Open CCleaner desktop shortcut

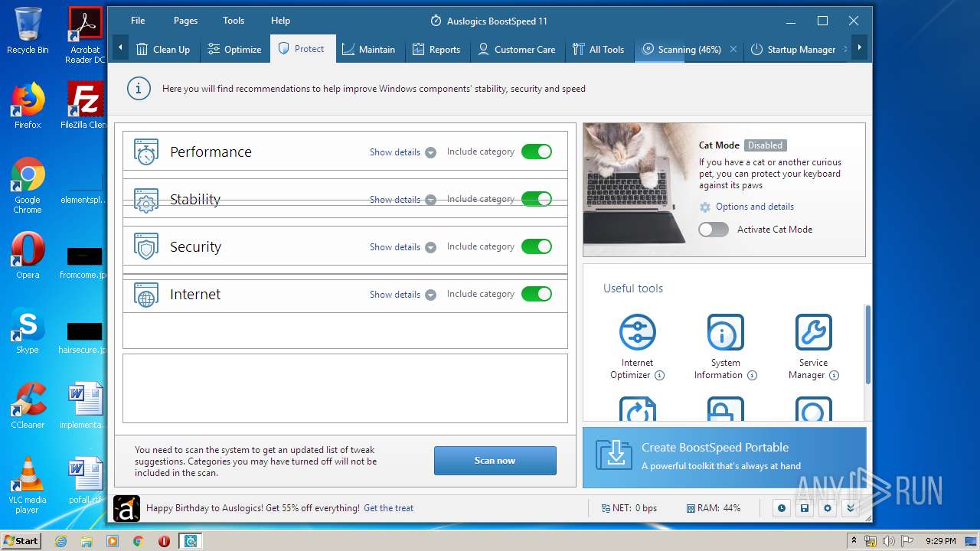click(x=28, y=406)
